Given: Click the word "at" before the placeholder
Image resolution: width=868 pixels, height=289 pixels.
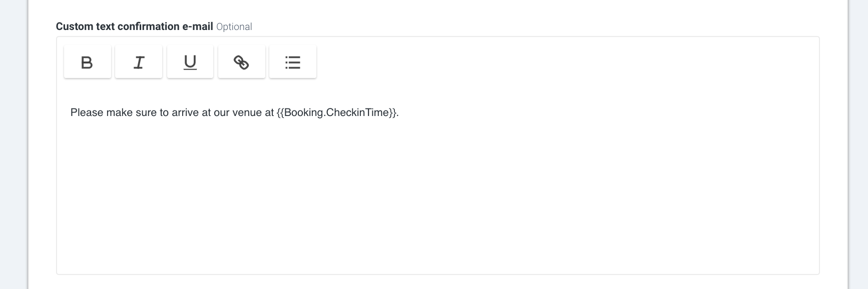Looking at the screenshot, I should (x=269, y=112).
